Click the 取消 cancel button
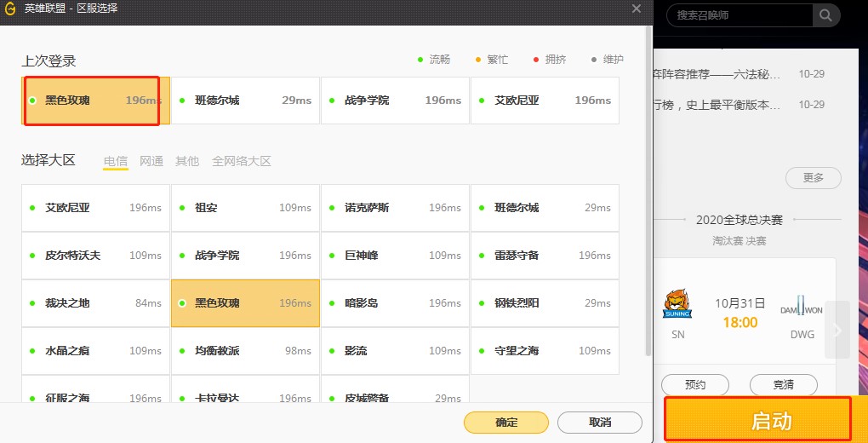The width and height of the screenshot is (868, 443). [599, 423]
